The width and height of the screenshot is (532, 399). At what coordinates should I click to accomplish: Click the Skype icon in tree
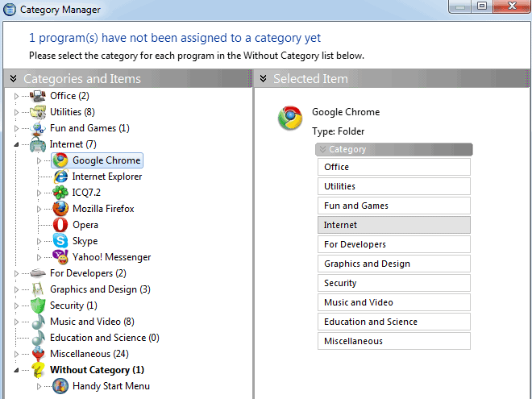point(60,241)
